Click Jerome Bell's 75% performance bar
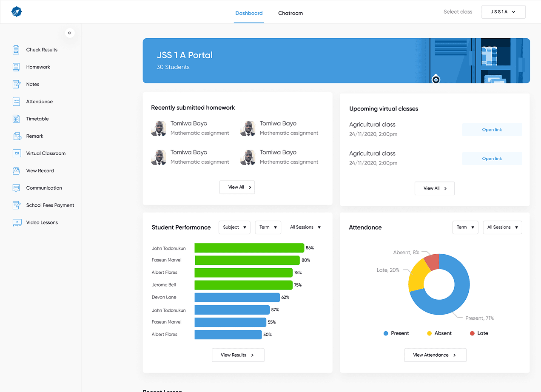Viewport: 541px width, 392px height. [x=244, y=285]
